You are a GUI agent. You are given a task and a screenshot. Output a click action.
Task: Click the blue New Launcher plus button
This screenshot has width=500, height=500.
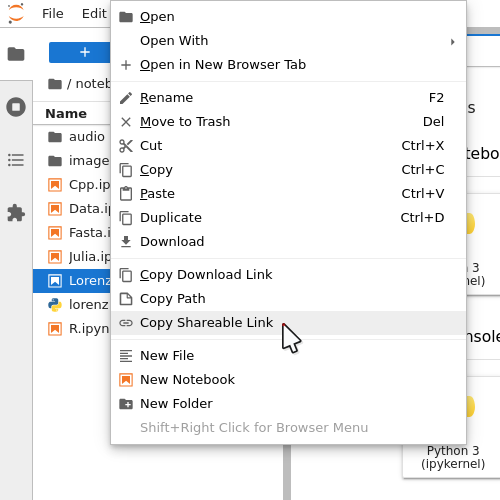pos(80,52)
